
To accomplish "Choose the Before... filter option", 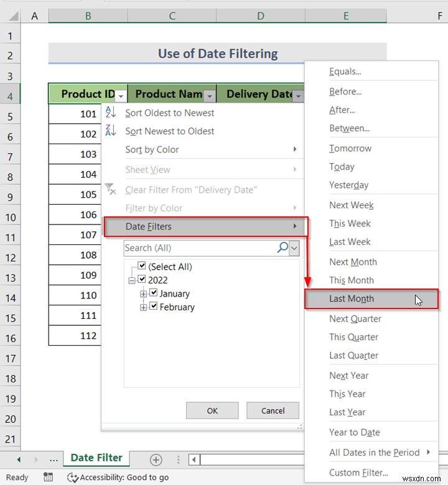I will click(345, 91).
